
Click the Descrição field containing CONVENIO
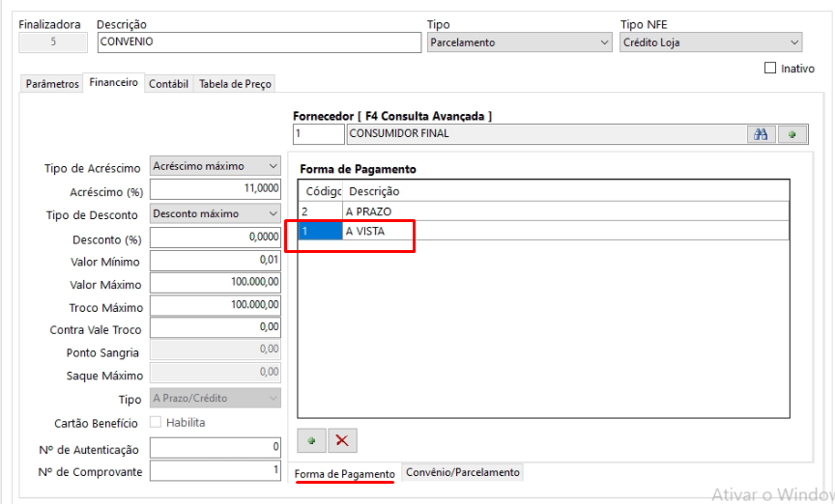pos(256,42)
